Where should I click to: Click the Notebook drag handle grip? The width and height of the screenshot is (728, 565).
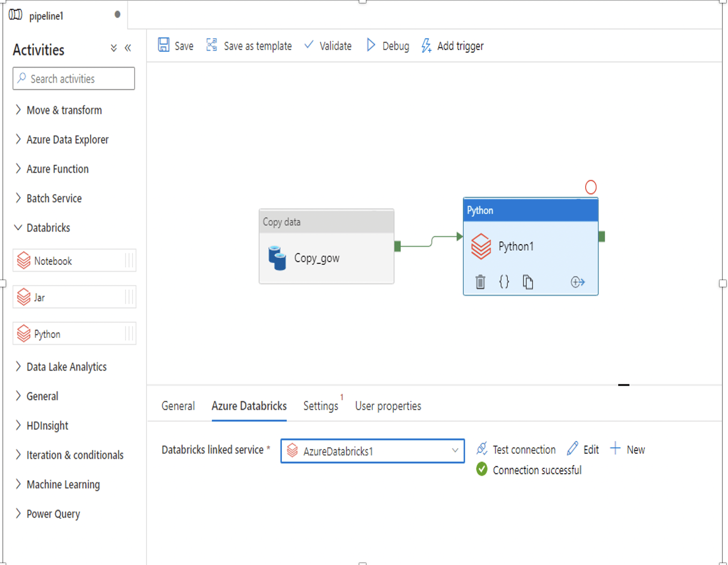pyautogui.click(x=129, y=261)
